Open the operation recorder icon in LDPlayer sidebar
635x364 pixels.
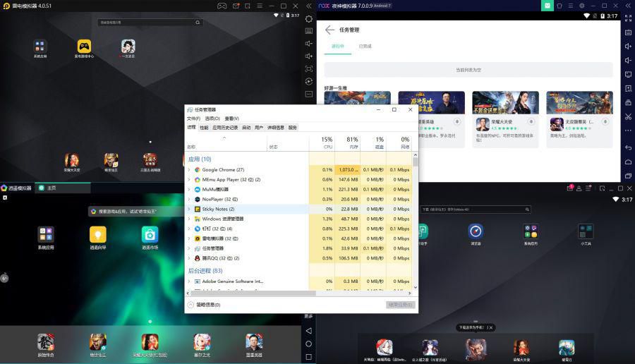tap(308, 81)
